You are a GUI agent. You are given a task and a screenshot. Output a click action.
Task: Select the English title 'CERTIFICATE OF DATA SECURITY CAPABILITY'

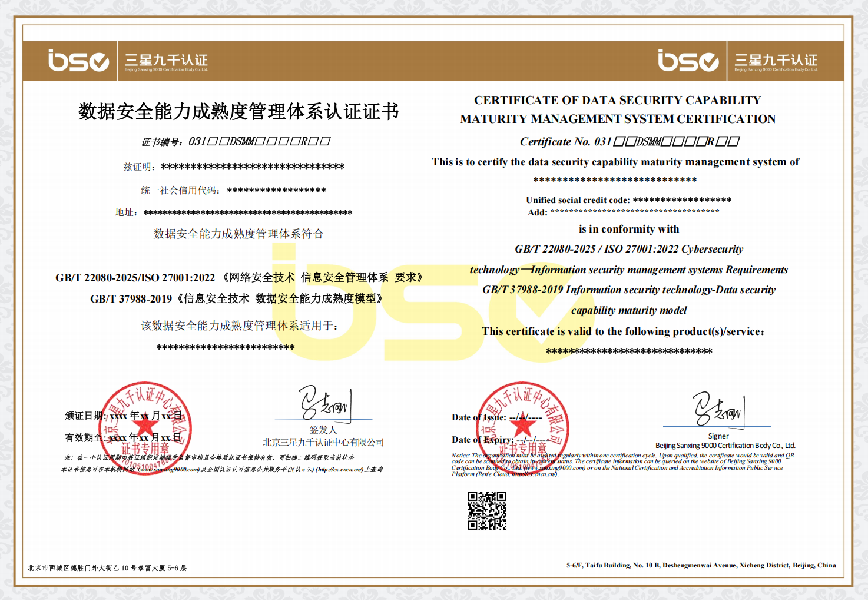click(617, 100)
